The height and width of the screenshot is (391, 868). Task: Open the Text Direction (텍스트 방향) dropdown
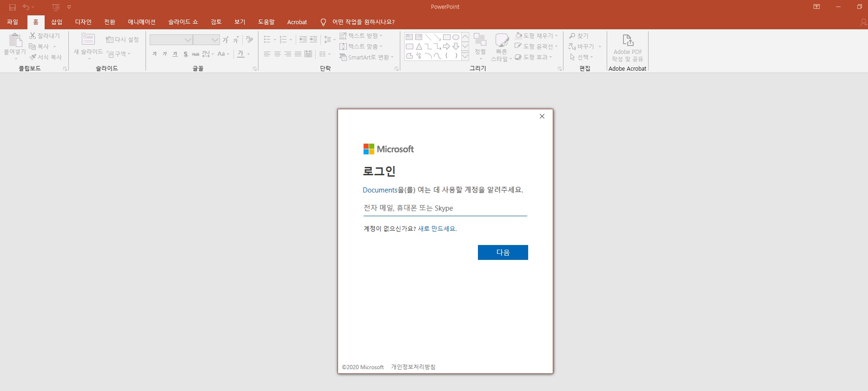(361, 36)
